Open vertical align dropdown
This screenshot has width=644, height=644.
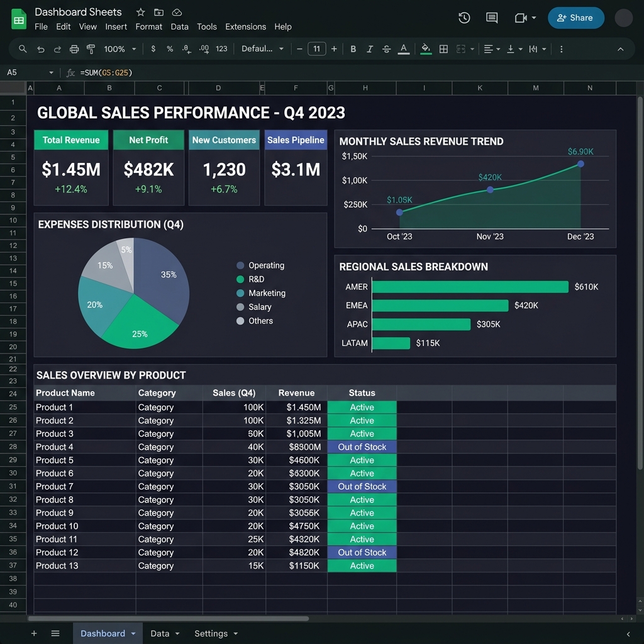(x=514, y=49)
